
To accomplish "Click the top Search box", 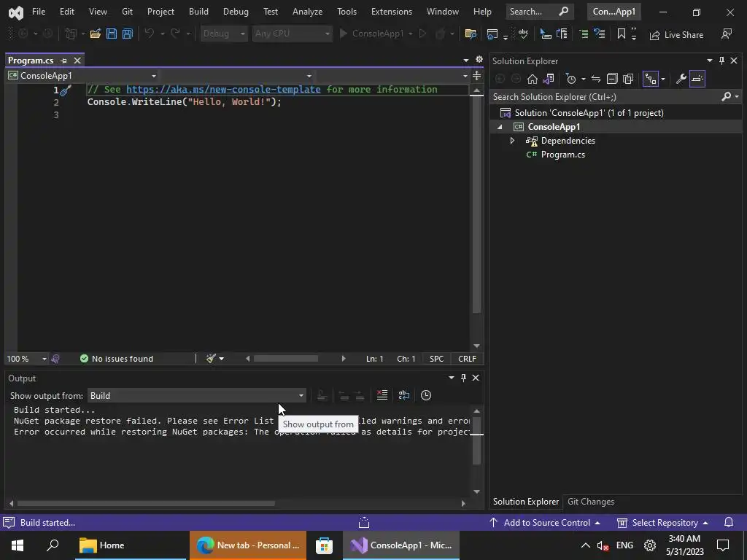I will pyautogui.click(x=539, y=12).
